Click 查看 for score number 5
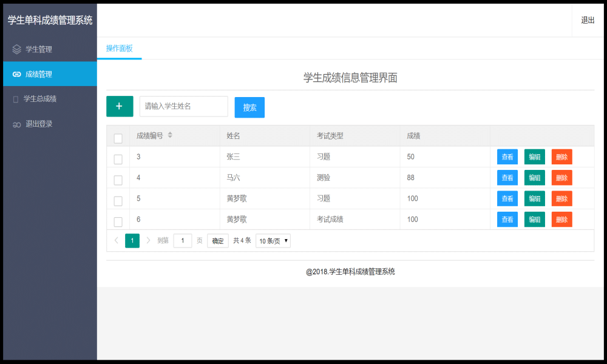This screenshot has height=364, width=607. pyautogui.click(x=507, y=198)
